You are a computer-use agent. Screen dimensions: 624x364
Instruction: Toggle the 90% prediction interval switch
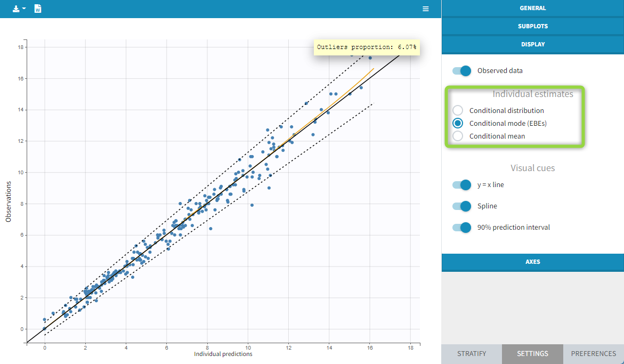pyautogui.click(x=461, y=228)
